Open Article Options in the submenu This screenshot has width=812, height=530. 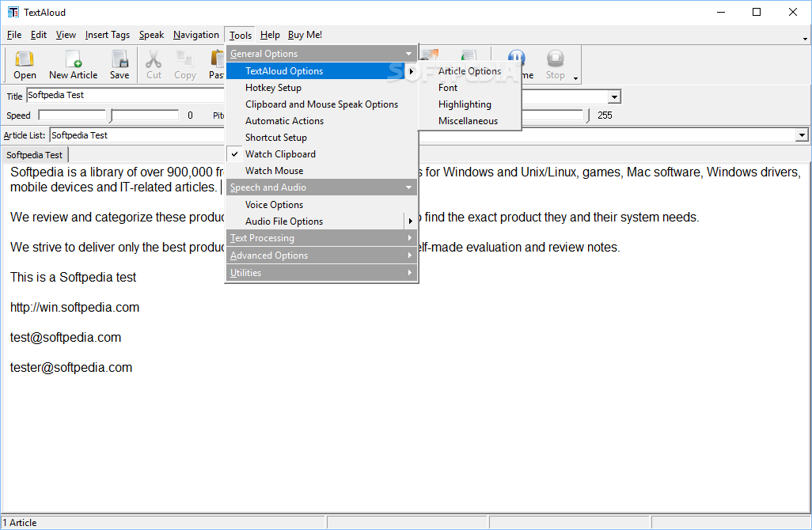pyautogui.click(x=469, y=71)
